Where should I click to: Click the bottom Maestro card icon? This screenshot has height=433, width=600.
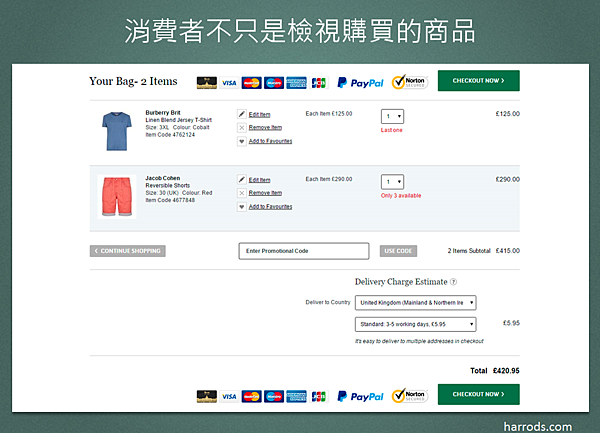[274, 396]
